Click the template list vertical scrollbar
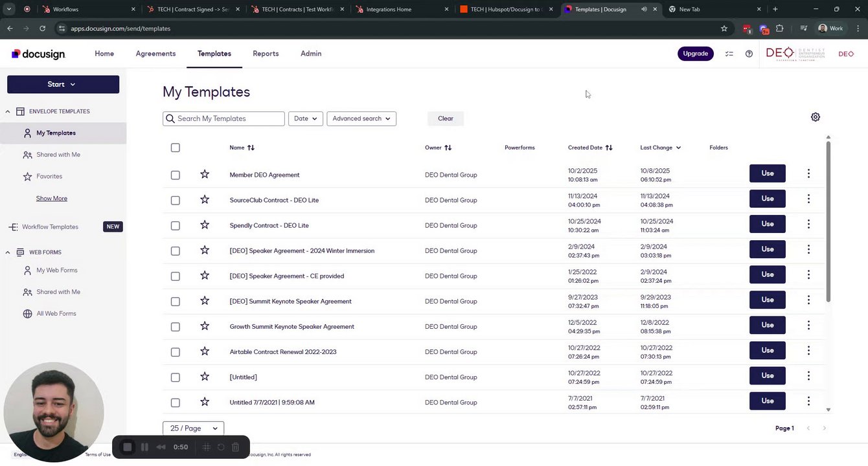The height and width of the screenshot is (466, 868). click(x=828, y=220)
